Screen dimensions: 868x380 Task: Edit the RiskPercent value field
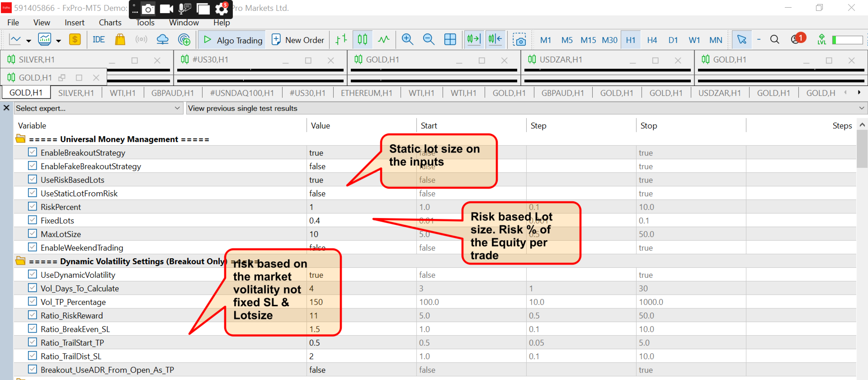click(x=361, y=207)
